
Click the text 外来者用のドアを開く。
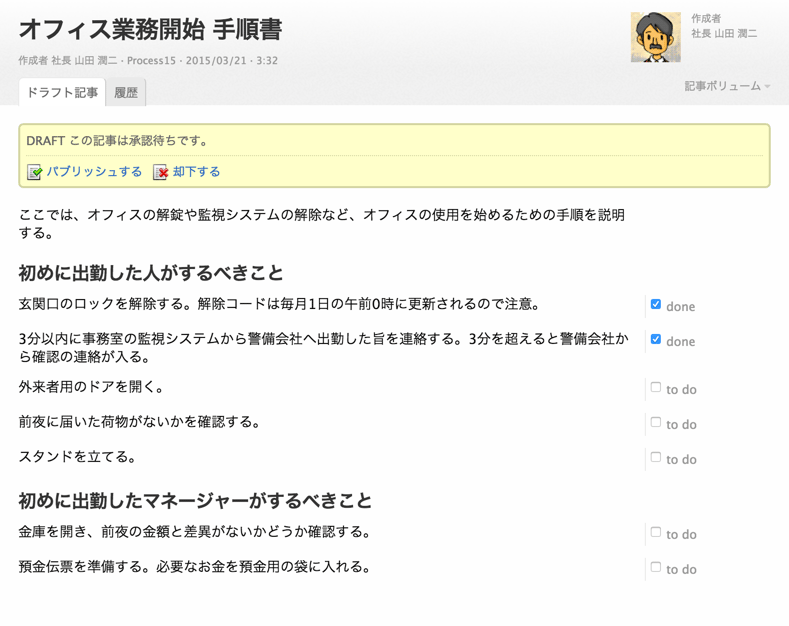[x=91, y=386]
